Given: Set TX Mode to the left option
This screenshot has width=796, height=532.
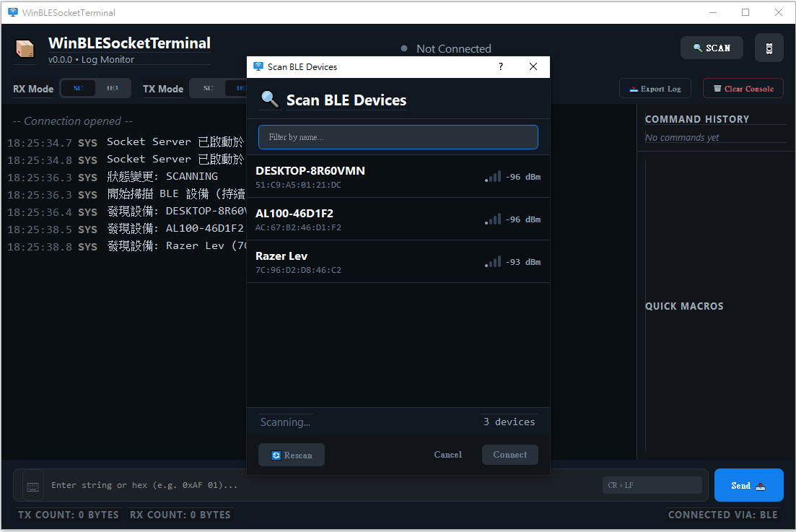Looking at the screenshot, I should (208, 88).
